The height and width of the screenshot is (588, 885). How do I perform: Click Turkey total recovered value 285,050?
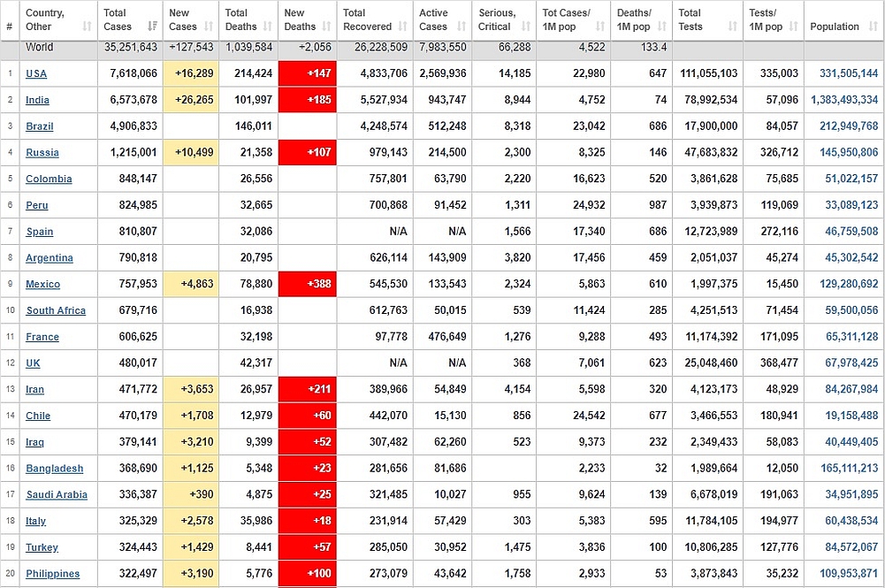388,547
